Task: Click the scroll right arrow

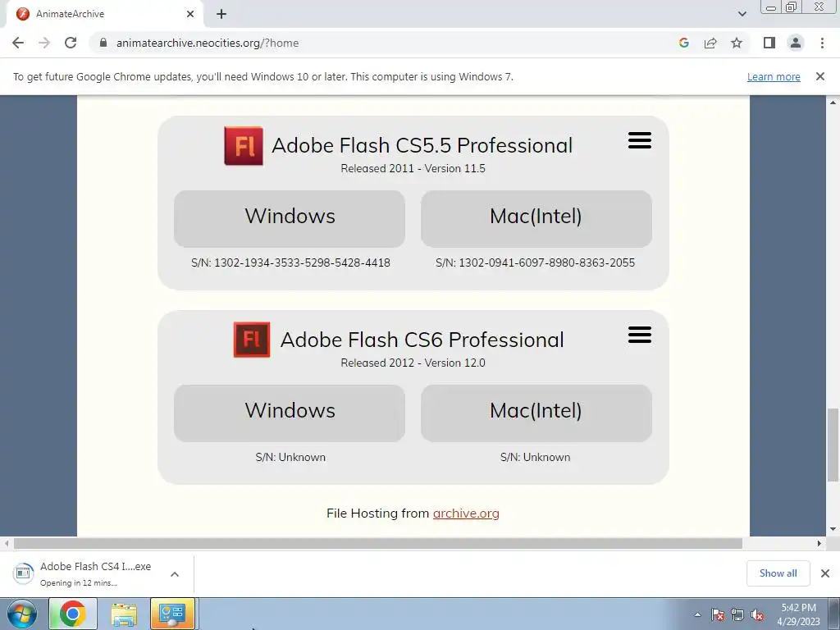Action: coord(819,543)
